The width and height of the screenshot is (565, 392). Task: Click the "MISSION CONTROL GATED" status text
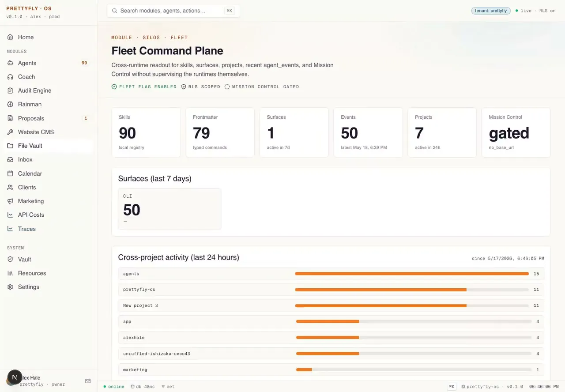coord(265,87)
